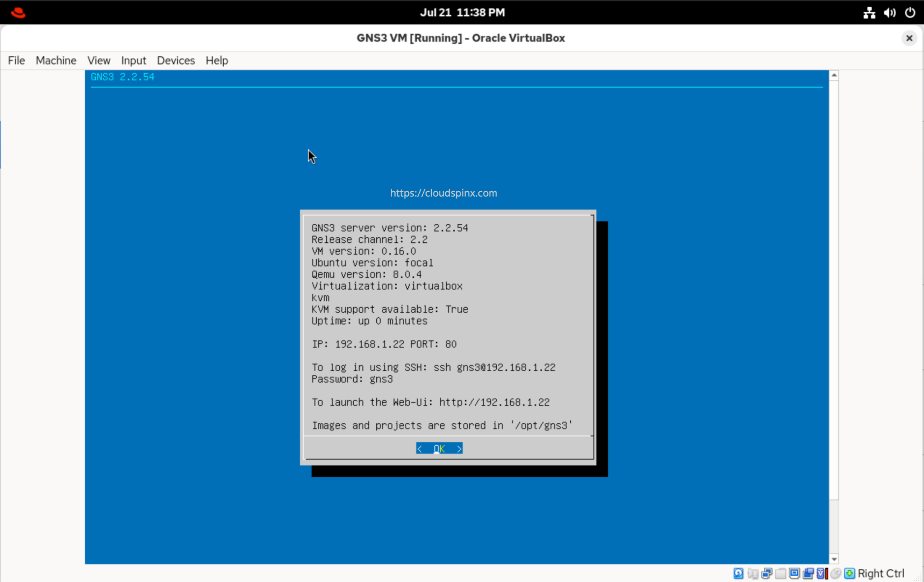
Task: Click the display status icon
Action: tap(794, 573)
